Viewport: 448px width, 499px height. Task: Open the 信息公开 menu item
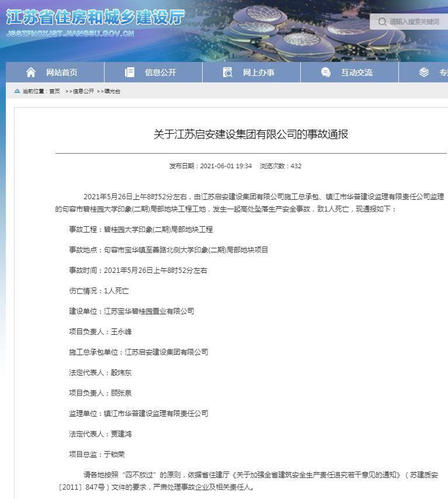pos(154,72)
